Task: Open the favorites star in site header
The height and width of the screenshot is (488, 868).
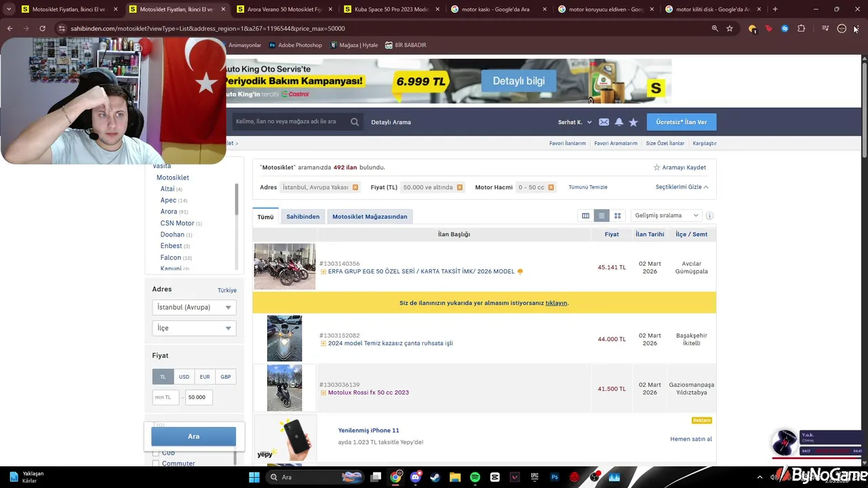Action: 633,122
